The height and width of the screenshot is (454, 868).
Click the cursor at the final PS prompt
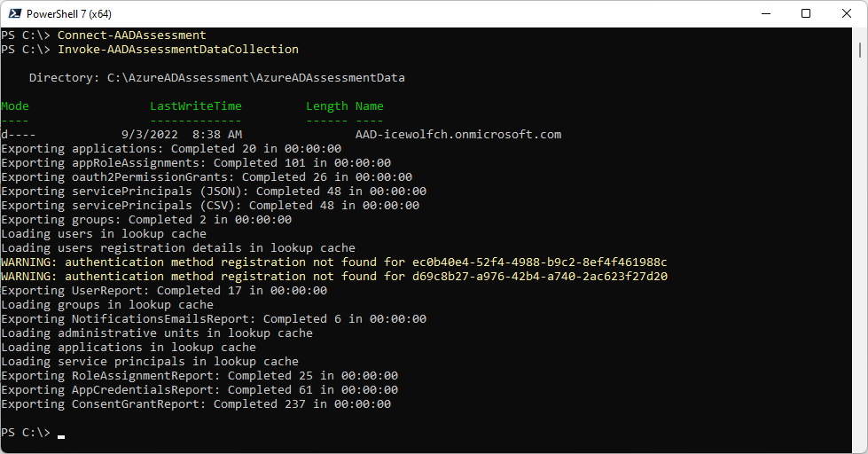point(61,436)
